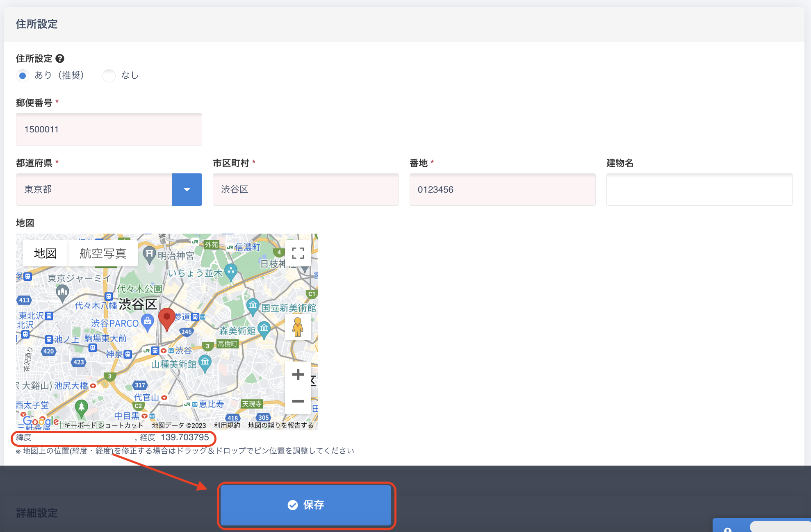Image resolution: width=811 pixels, height=532 pixels.
Task: Zoom out the map with minus button
Action: (298, 401)
